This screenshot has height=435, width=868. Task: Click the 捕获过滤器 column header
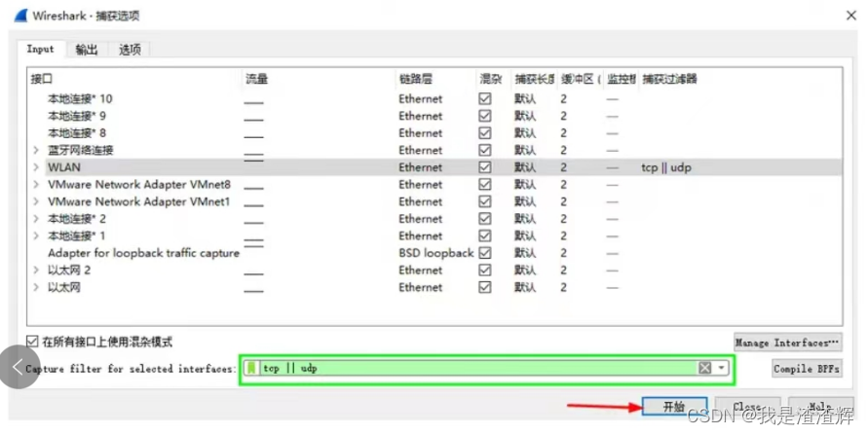click(x=669, y=79)
